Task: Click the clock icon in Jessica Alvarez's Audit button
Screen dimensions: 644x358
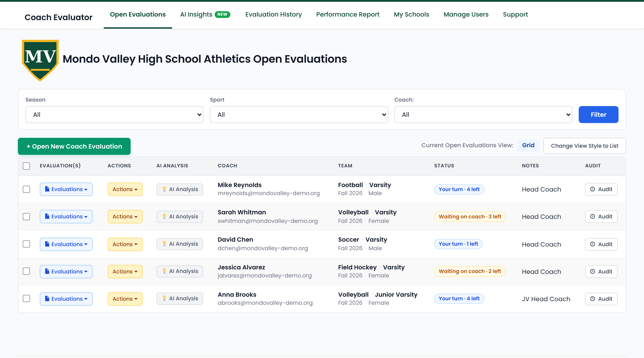Action: [593, 271]
